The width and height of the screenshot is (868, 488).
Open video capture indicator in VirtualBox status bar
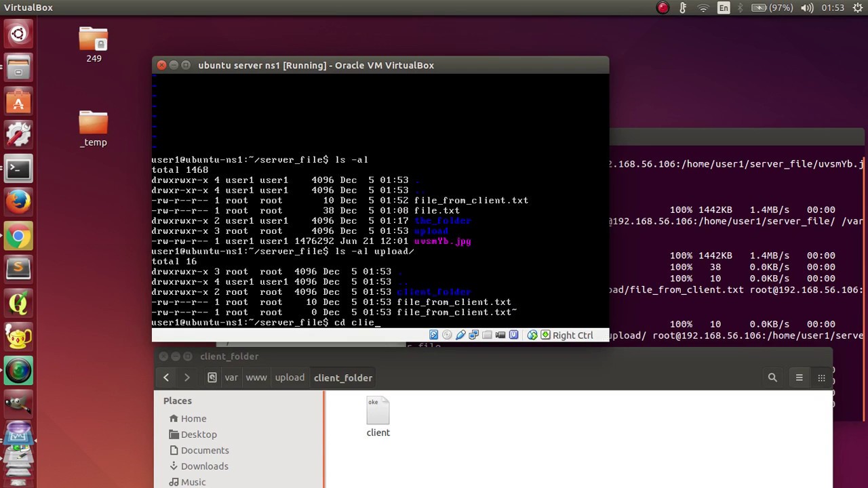point(500,335)
